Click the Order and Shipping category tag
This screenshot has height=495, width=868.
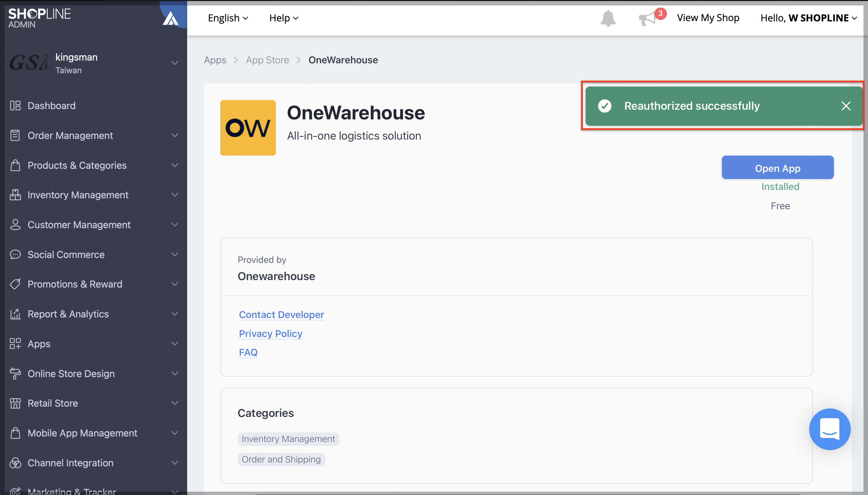pyautogui.click(x=281, y=459)
